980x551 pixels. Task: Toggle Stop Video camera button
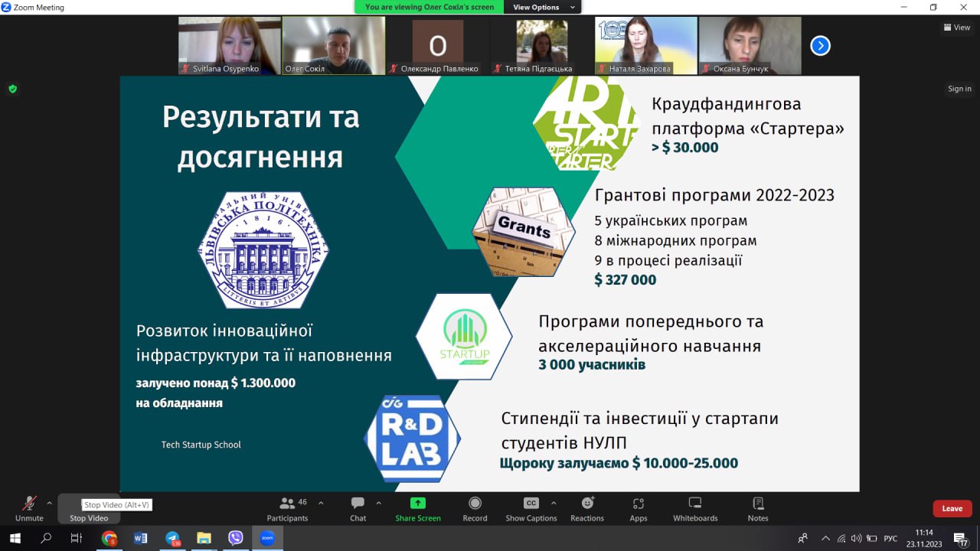pos(88,508)
